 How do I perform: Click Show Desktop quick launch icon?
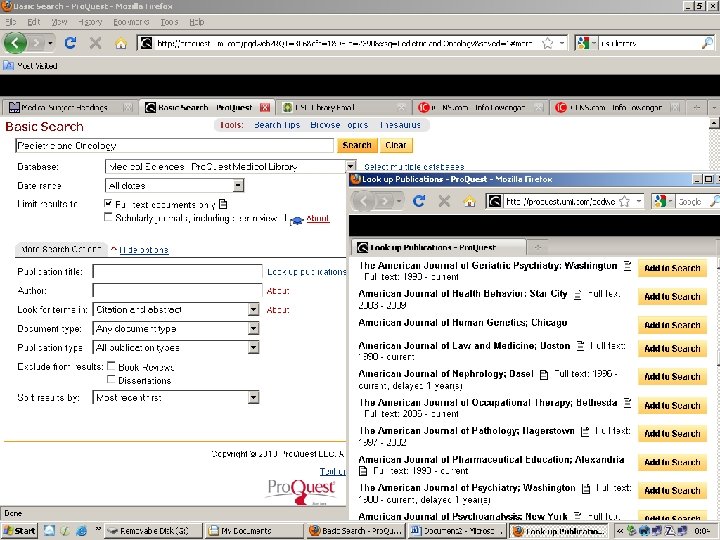click(49, 531)
